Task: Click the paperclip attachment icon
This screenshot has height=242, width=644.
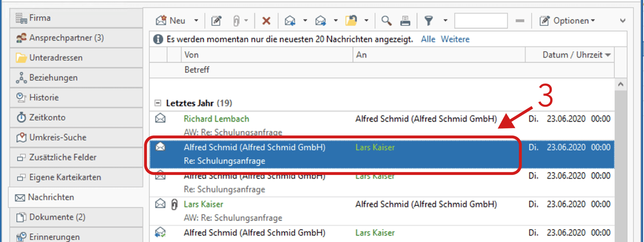Action: (237, 20)
